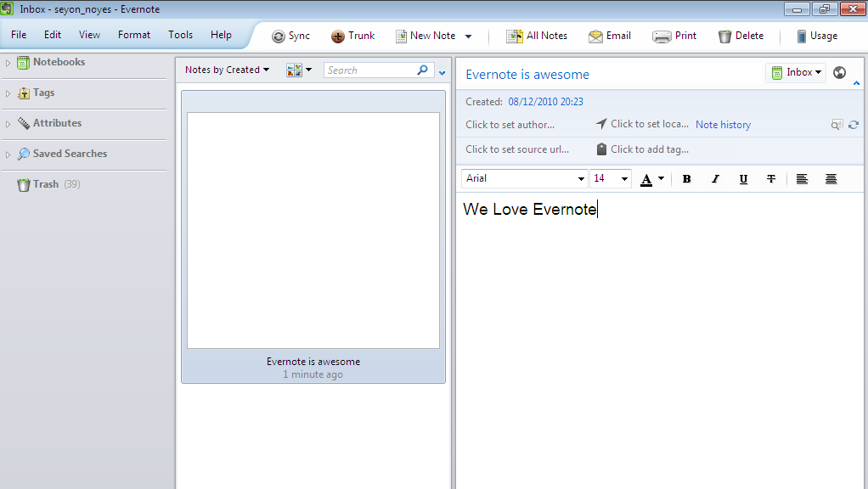Expand the Tags tree node
868x489 pixels.
8,93
